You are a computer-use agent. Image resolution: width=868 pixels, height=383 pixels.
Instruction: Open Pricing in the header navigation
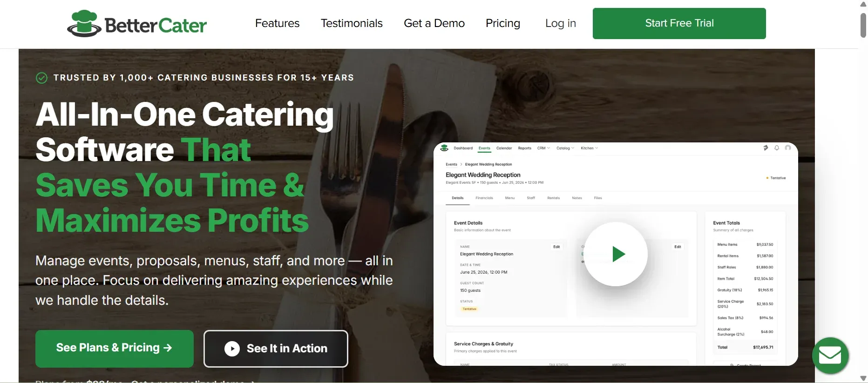503,23
